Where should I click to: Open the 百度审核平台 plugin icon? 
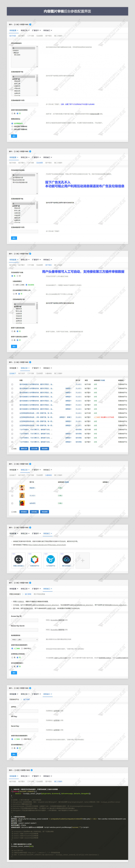click(x=34, y=560)
